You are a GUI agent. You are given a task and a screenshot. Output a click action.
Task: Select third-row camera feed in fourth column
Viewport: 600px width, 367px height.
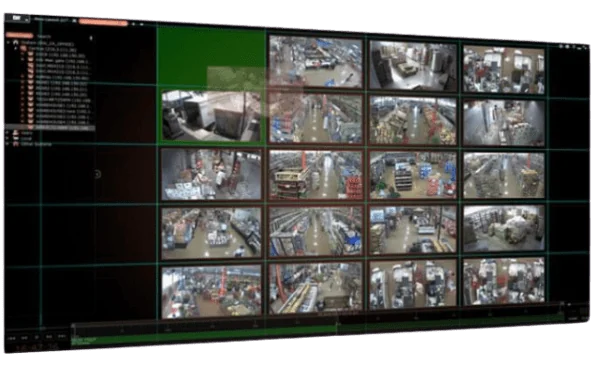tap(504, 176)
